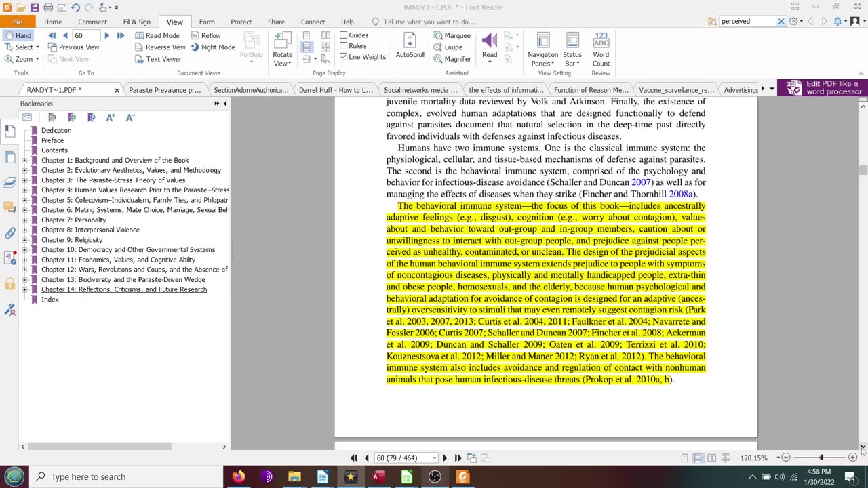868x488 pixels.
Task: Open Foxit Reader from Windows taskbar
Action: [462, 476]
